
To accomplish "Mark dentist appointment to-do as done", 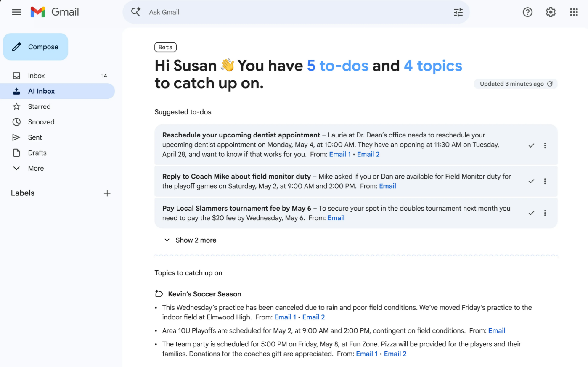I will [x=531, y=145].
